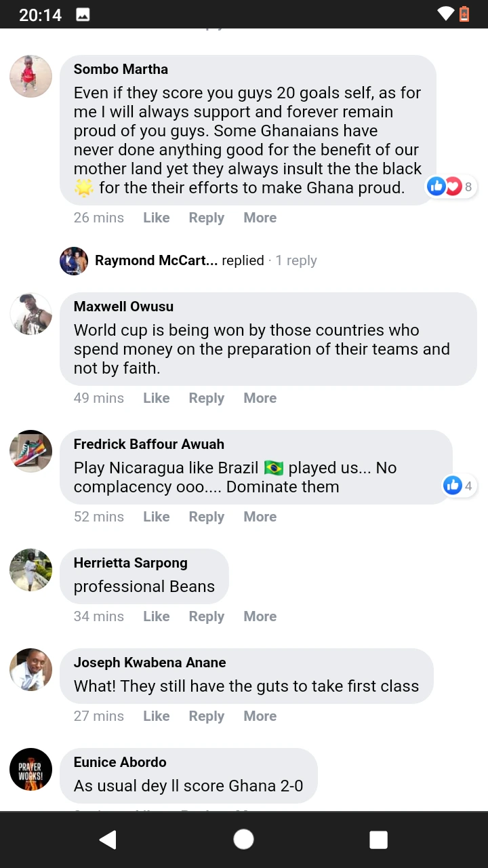The height and width of the screenshot is (868, 488).
Task: Open Herrietta Sarpong's name link
Action: 130,563
